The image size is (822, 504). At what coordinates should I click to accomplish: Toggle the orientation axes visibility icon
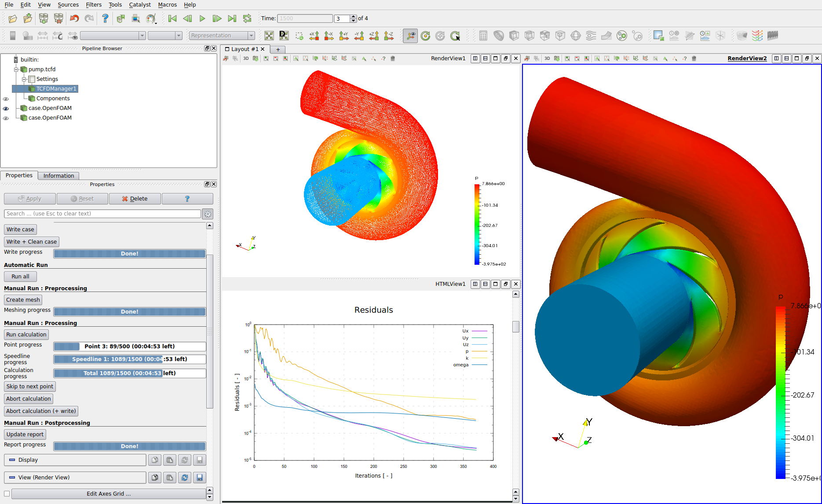pos(410,36)
